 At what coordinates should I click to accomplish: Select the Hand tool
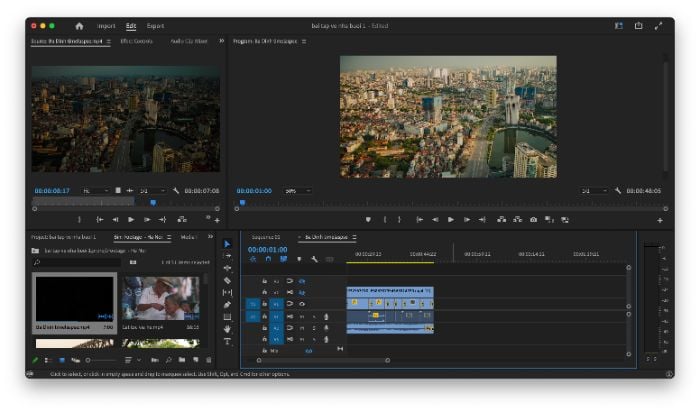coord(227,329)
